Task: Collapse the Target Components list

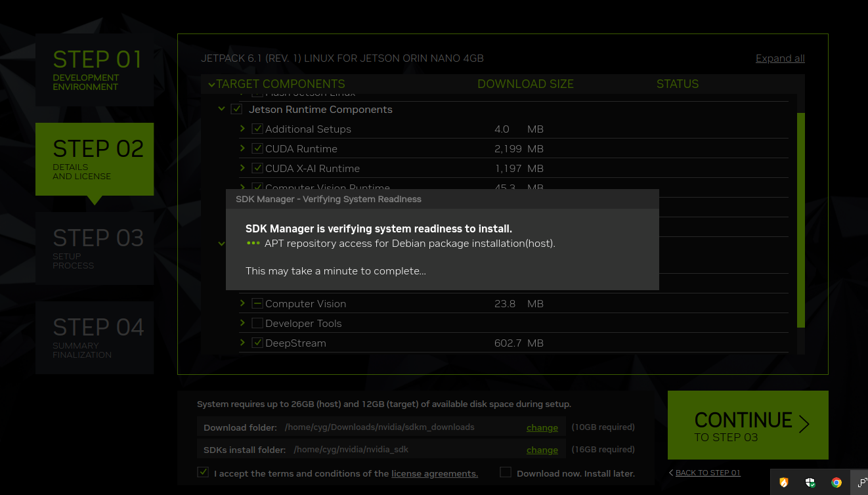Action: 211,84
